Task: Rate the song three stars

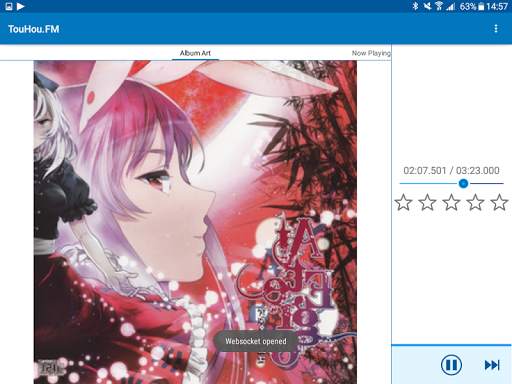Action: [x=451, y=202]
